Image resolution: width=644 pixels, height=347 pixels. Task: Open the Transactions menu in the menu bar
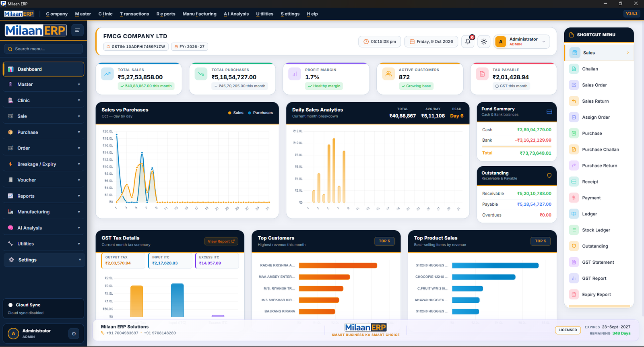coord(134,14)
